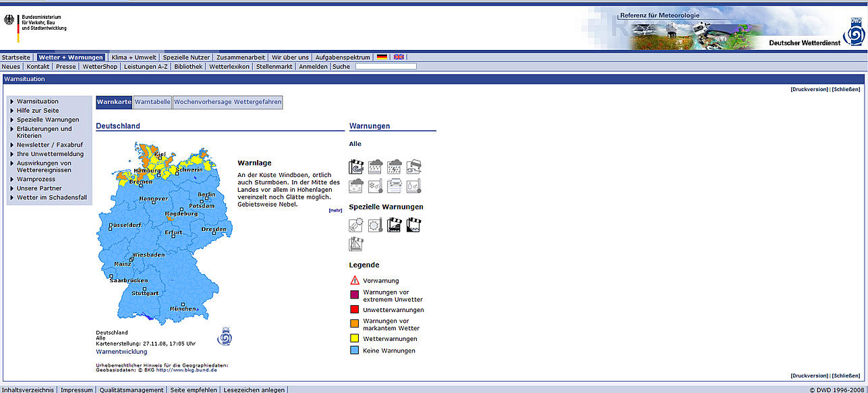The width and height of the screenshot is (868, 393).
Task: Click the top Druckversion link
Action: point(809,89)
